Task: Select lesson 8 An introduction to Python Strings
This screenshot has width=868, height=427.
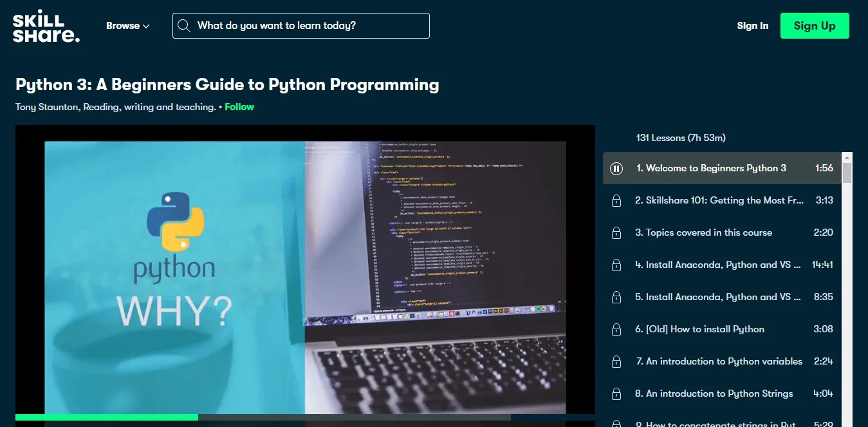Action: click(722, 394)
